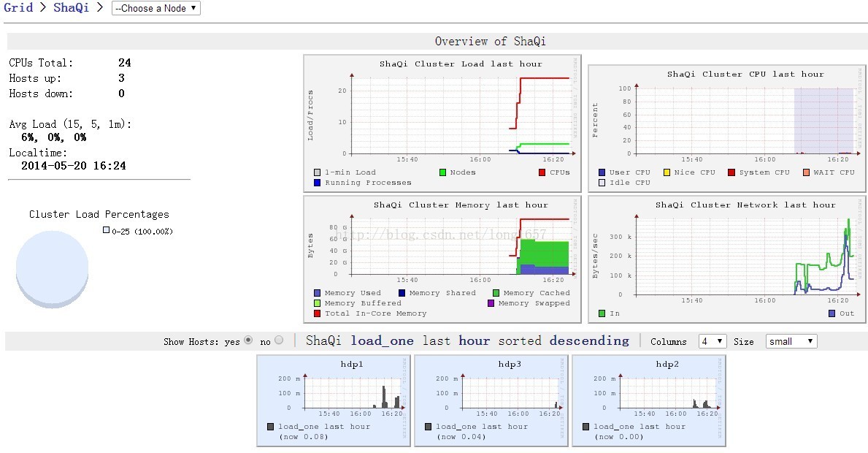Open the Grid breadcrumb link
The height and width of the screenshot is (453, 868).
[18, 8]
